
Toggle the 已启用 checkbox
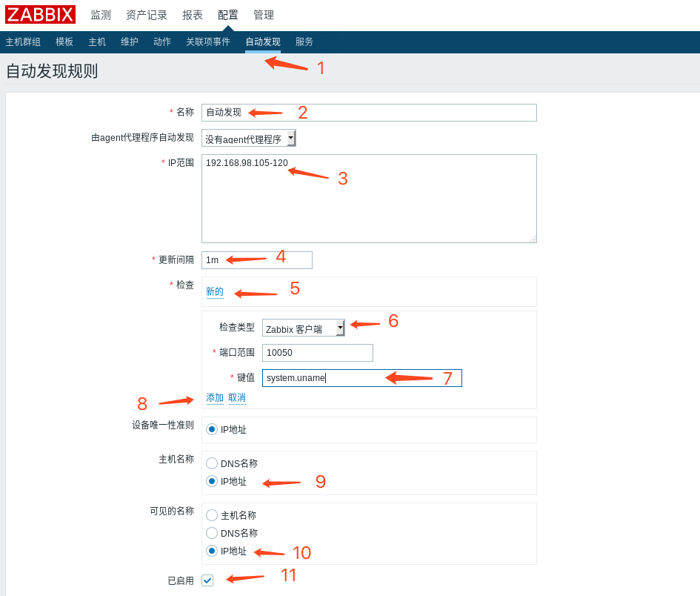[207, 580]
